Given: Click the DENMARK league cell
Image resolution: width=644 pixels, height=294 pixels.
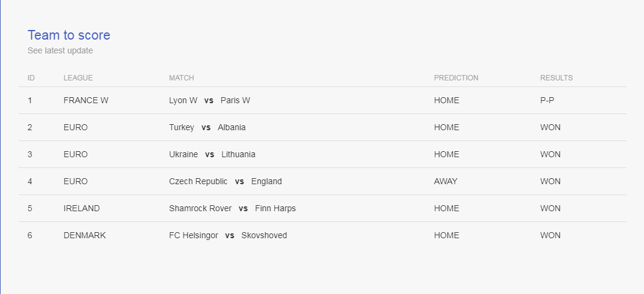Looking at the screenshot, I should tap(85, 236).
